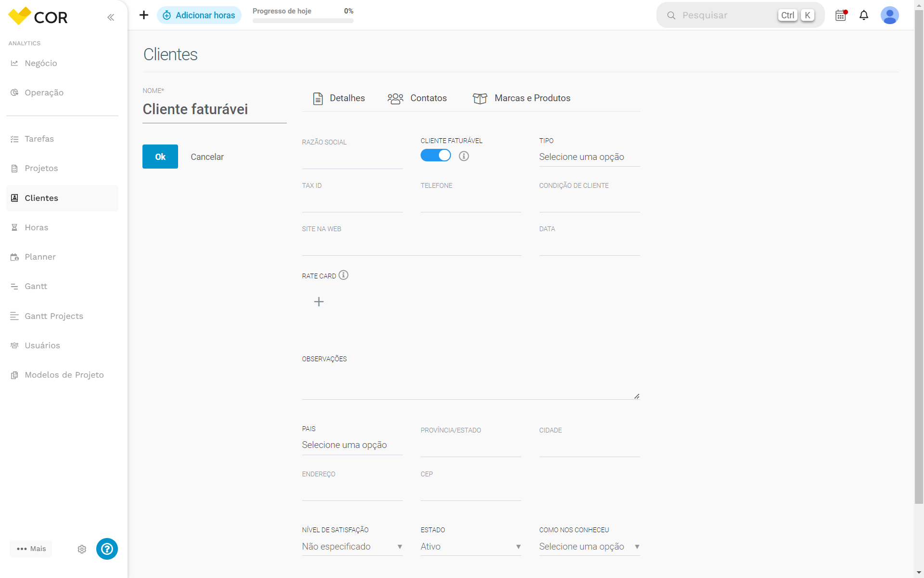Focus the CEP field
The image size is (924, 578).
tap(471, 491)
